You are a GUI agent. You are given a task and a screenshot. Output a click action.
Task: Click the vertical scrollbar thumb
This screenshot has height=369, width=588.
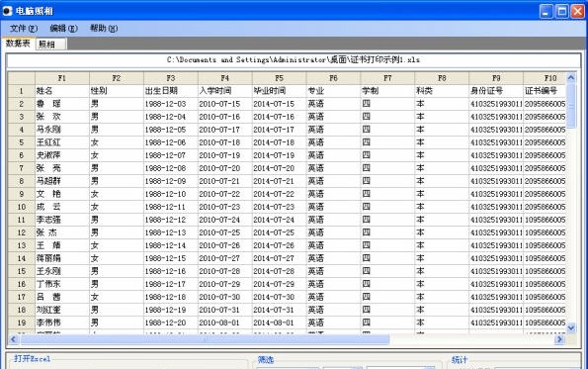tap(571, 106)
